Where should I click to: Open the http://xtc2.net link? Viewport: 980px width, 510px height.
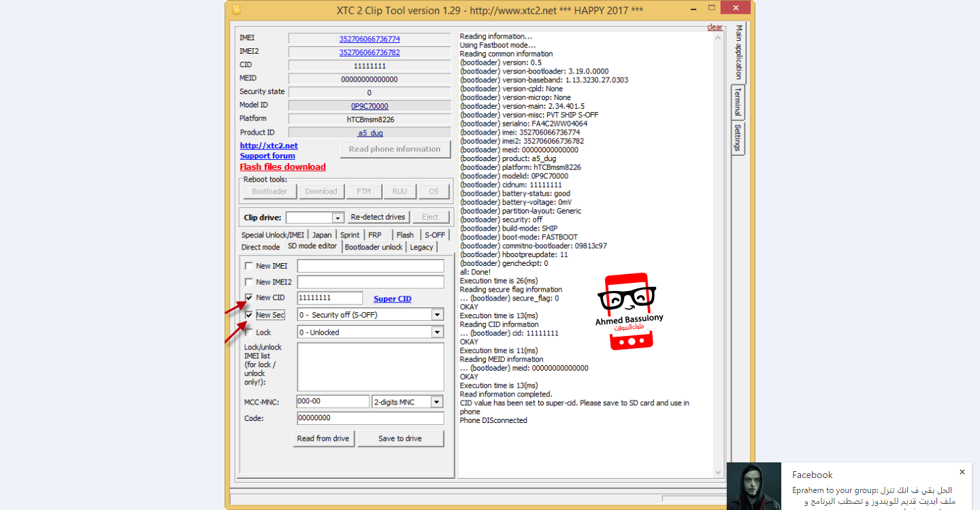[x=269, y=146]
